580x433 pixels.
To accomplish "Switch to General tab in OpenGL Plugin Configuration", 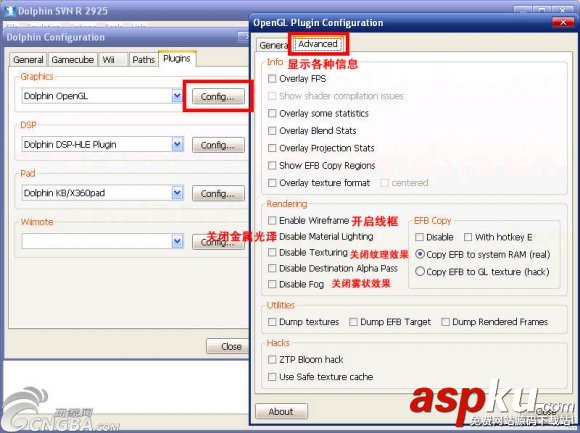I will 273,45.
